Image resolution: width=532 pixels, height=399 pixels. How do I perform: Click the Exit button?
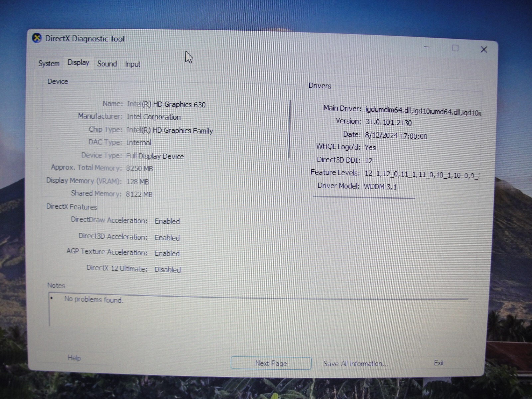439,363
